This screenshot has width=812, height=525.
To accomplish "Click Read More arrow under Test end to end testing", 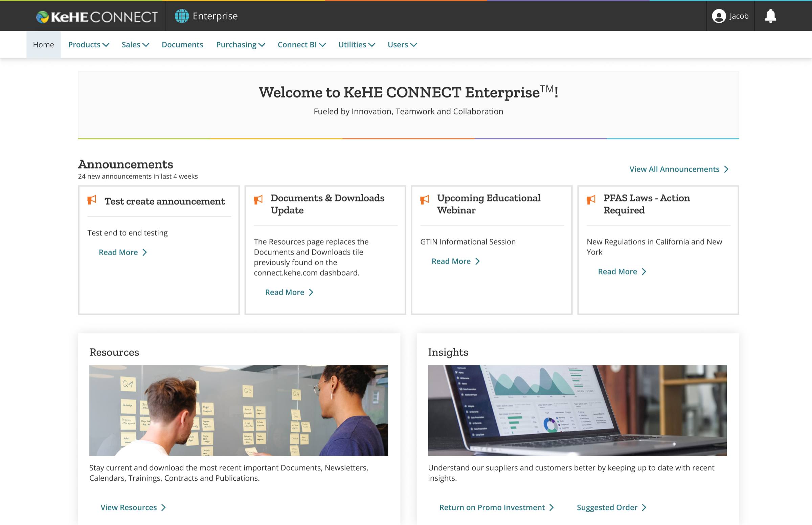I will 144,252.
